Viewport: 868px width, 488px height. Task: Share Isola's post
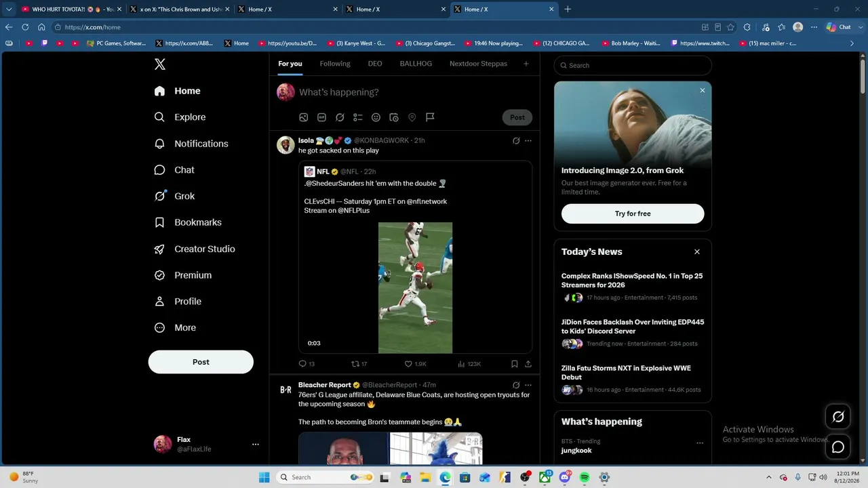click(x=528, y=364)
